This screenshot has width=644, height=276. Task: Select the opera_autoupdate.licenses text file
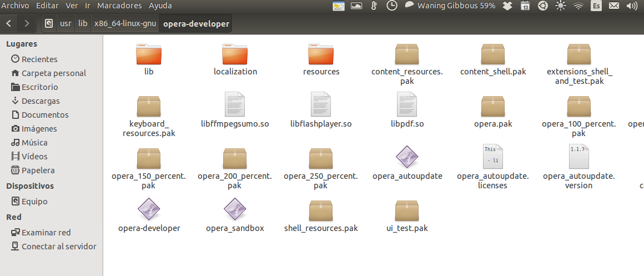click(x=493, y=157)
